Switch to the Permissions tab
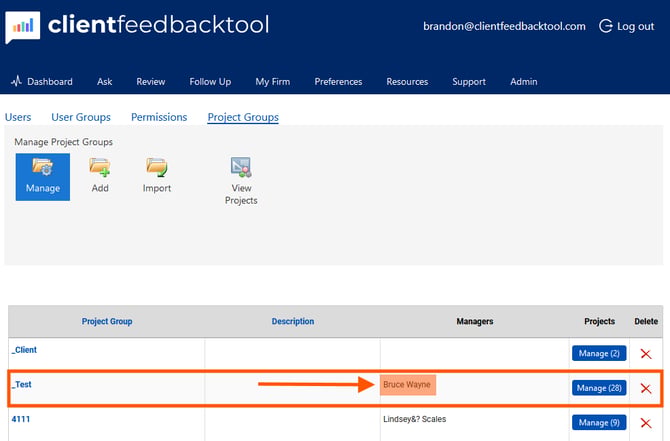The height and width of the screenshot is (441, 670). (x=159, y=117)
